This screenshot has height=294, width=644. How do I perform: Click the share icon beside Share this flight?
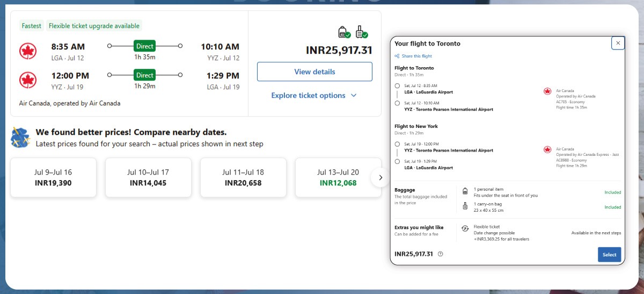click(x=397, y=56)
